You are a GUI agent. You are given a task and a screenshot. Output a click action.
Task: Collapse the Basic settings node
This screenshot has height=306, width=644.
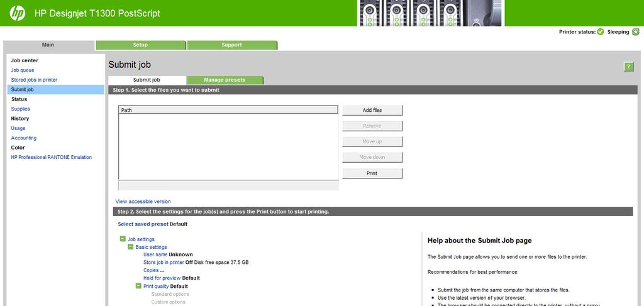131,247
